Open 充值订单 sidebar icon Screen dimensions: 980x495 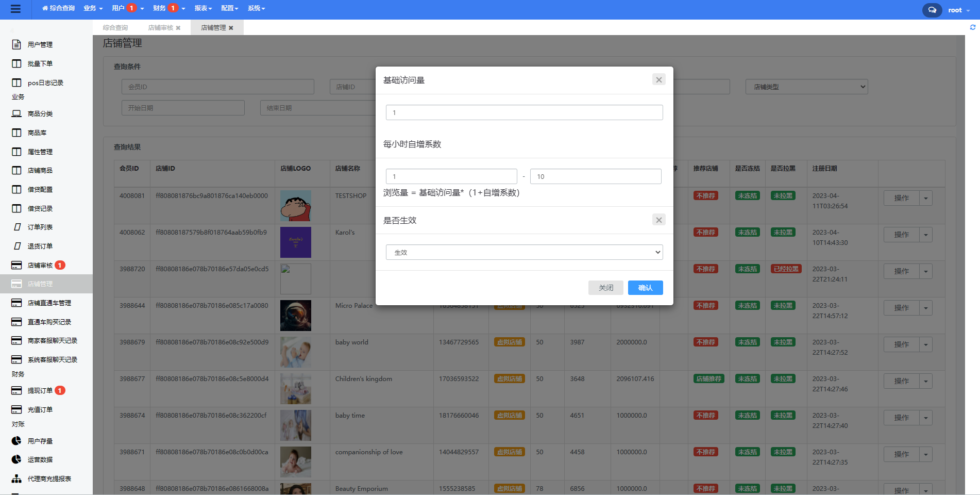16,409
